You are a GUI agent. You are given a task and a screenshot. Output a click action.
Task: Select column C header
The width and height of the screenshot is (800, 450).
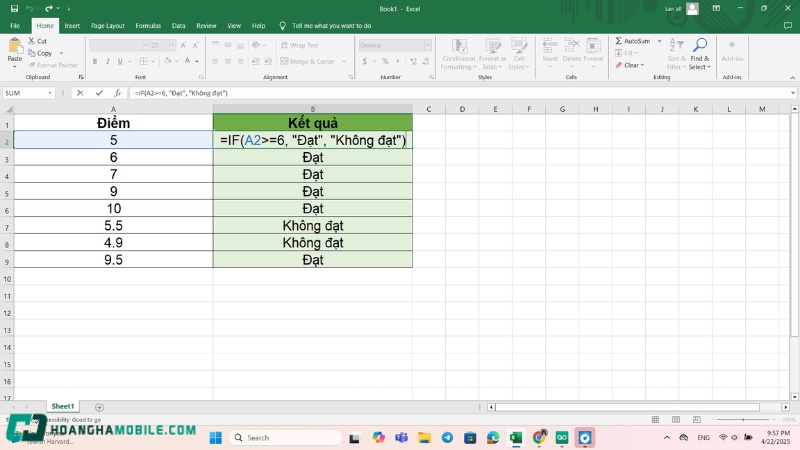point(429,109)
